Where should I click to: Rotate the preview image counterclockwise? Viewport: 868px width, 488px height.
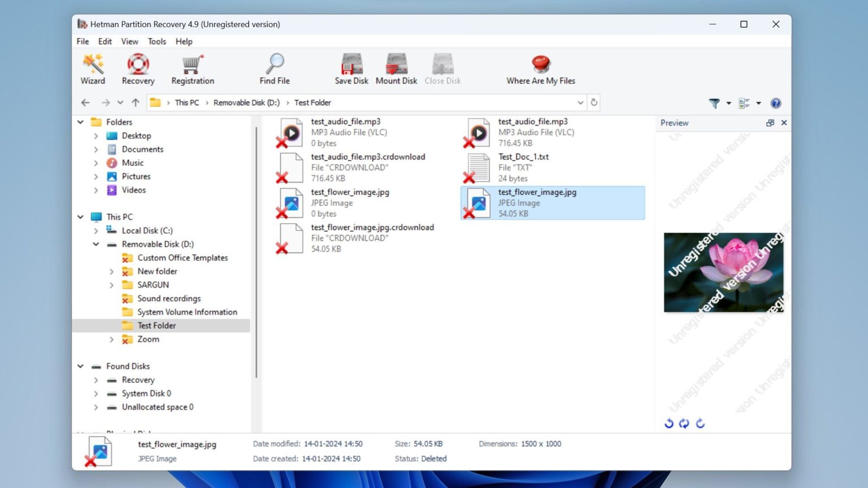[670, 423]
